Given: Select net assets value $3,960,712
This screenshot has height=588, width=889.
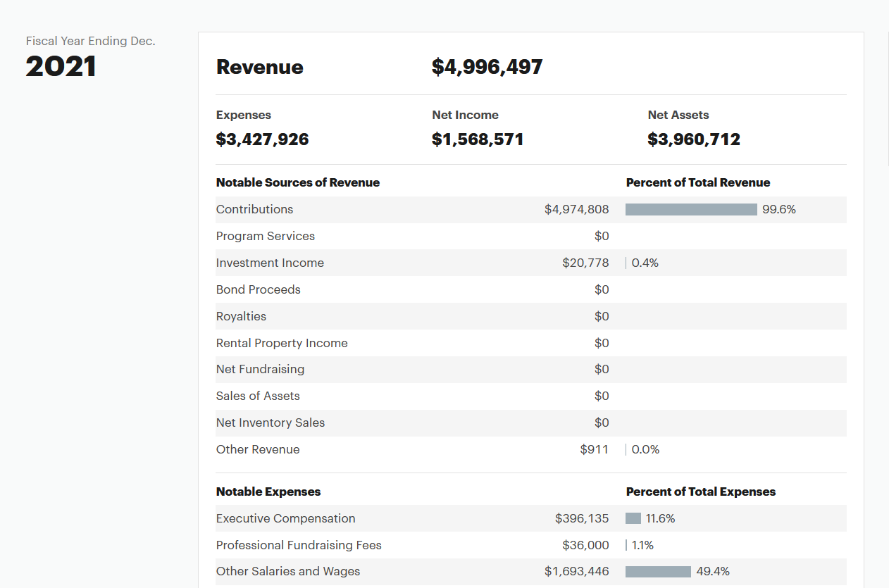Looking at the screenshot, I should [694, 139].
